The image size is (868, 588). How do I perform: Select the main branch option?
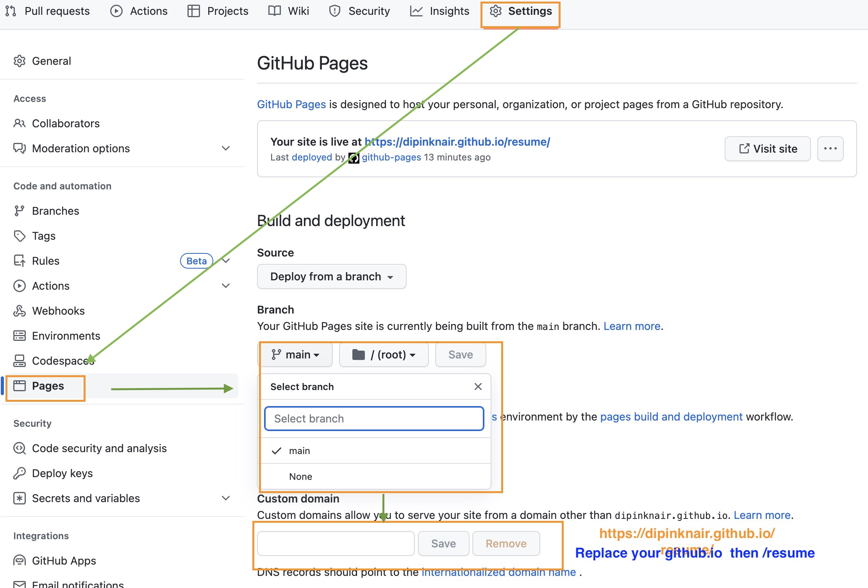(375, 451)
